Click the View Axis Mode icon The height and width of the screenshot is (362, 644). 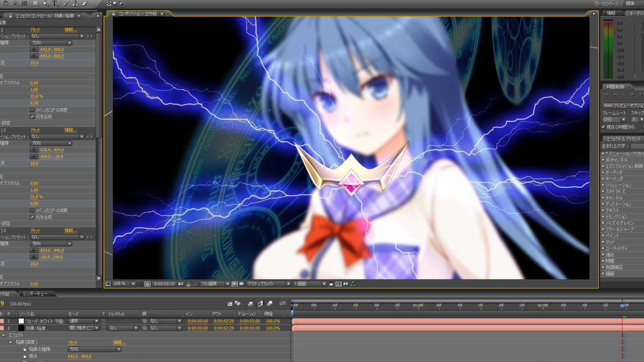coord(121,3)
